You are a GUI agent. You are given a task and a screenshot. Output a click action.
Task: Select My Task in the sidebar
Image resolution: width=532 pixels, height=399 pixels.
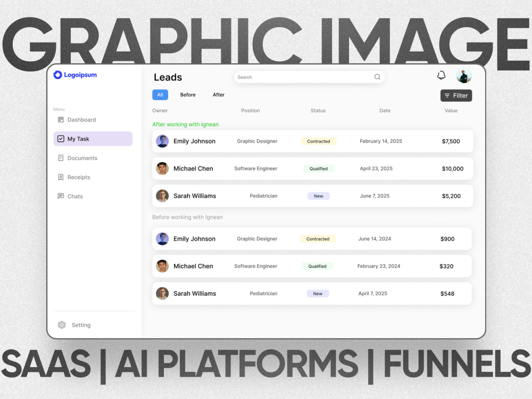pyautogui.click(x=93, y=139)
